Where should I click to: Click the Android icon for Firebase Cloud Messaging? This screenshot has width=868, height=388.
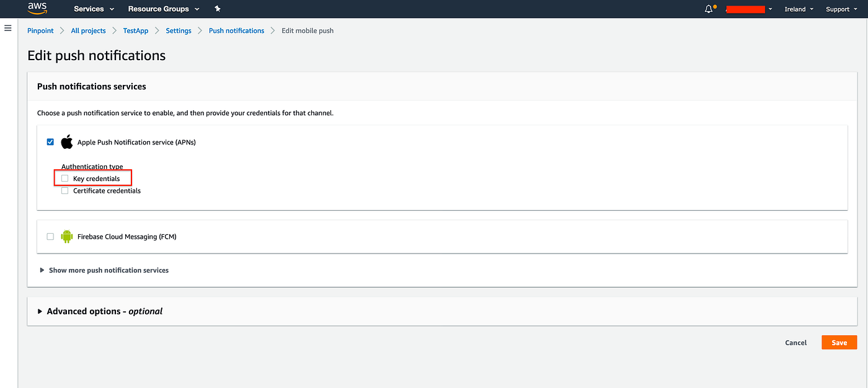click(x=66, y=236)
